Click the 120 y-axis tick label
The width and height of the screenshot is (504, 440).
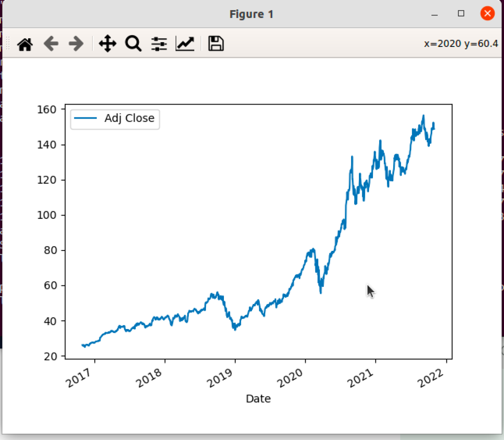[x=47, y=180]
